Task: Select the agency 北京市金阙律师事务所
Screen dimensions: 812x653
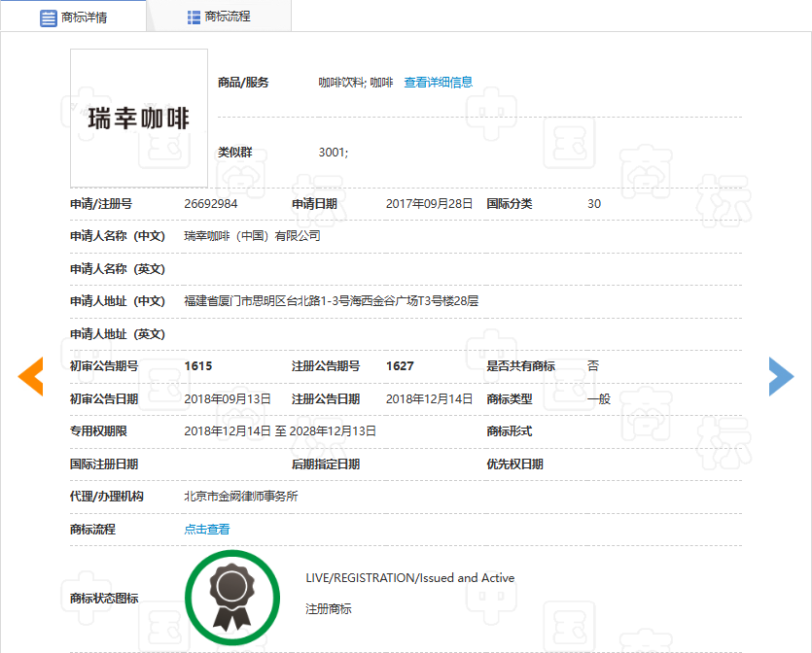Action: tap(241, 497)
